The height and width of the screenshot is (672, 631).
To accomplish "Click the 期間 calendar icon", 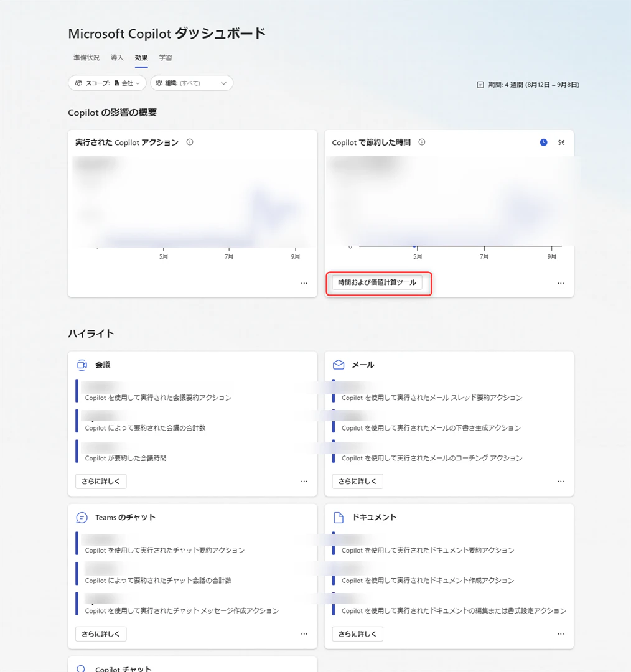I will coord(480,85).
